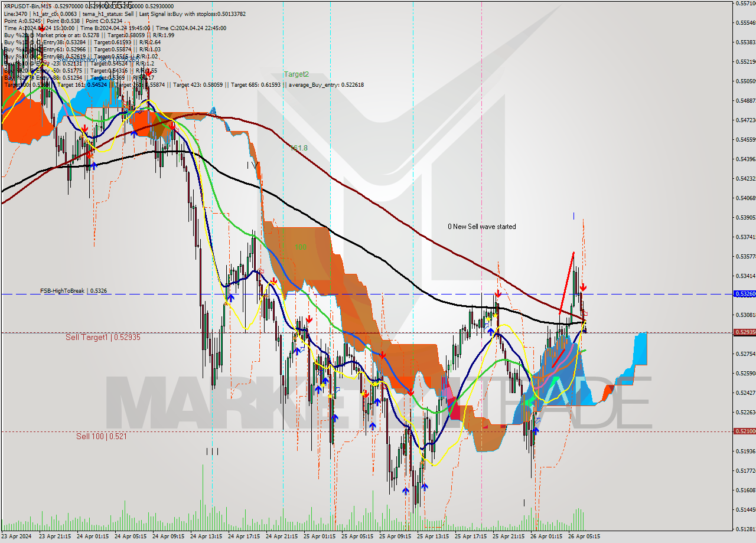Click the '26 Apr 01:15' time axis label
The image size is (756, 543).
click(x=548, y=537)
